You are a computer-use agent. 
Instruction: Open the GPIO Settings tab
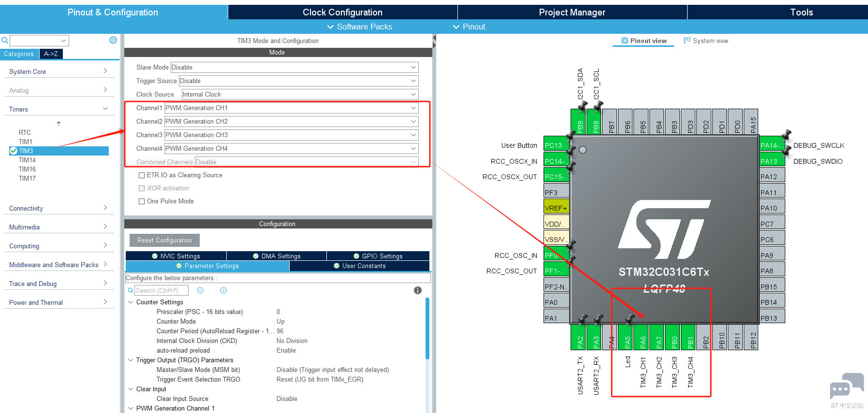(378, 256)
